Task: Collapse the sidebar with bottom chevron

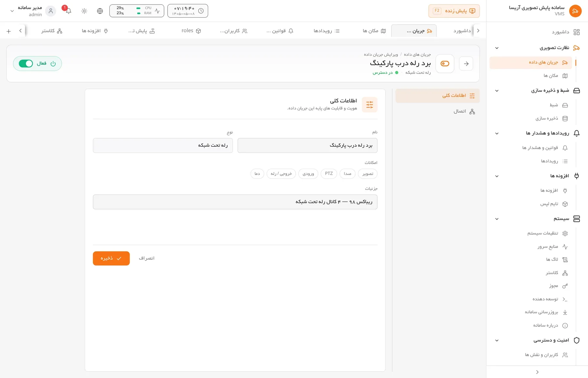Action: point(537,372)
